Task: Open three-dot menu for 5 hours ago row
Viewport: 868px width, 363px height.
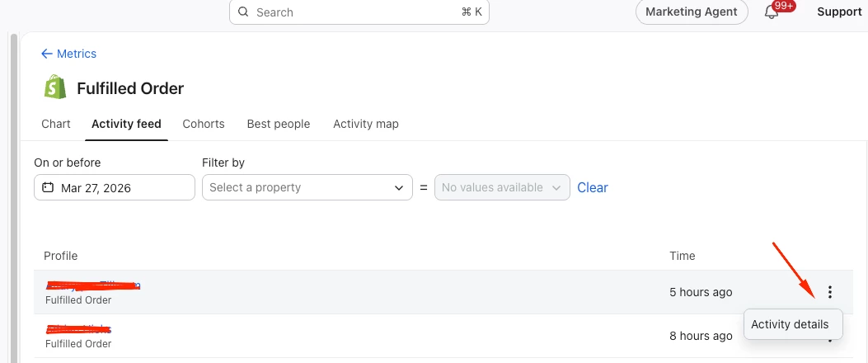Action: click(829, 292)
